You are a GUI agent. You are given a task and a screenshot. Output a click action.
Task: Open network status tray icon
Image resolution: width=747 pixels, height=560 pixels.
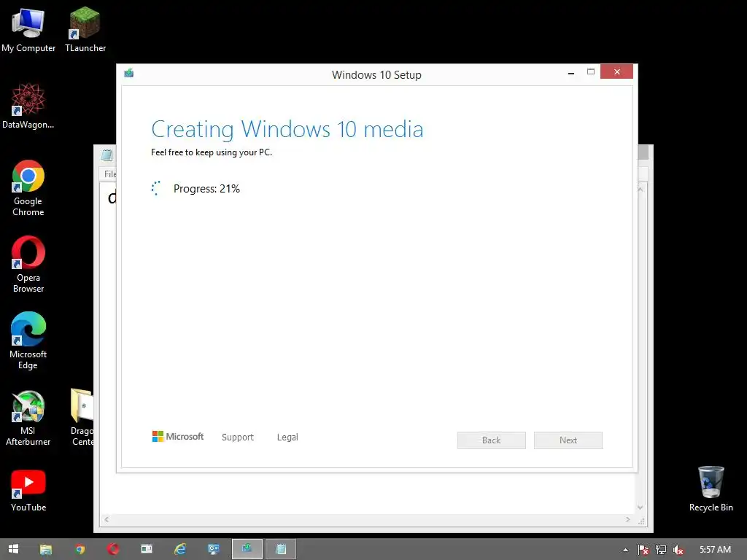(x=661, y=550)
